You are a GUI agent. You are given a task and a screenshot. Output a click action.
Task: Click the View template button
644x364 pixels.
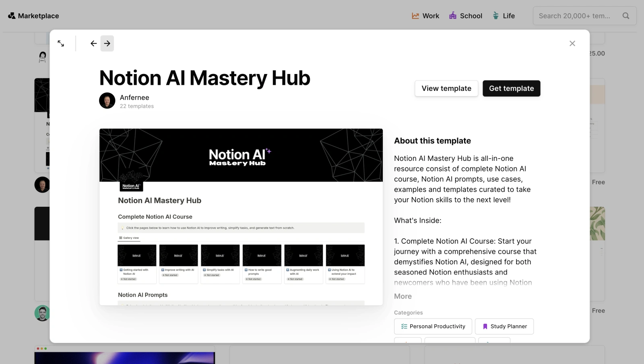[446, 88]
